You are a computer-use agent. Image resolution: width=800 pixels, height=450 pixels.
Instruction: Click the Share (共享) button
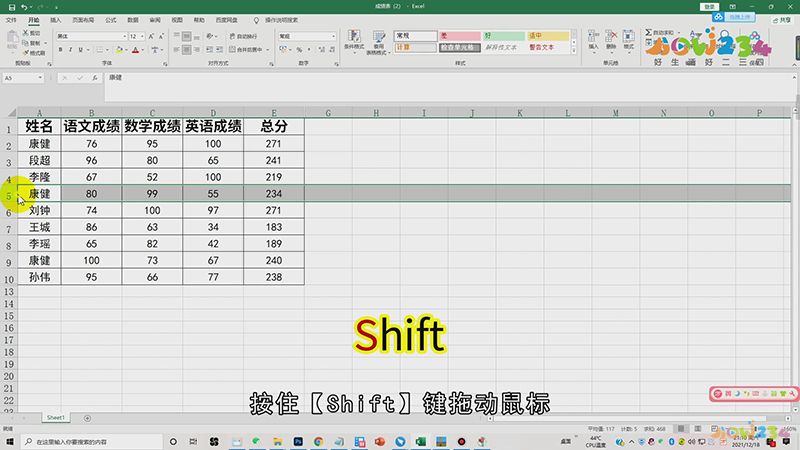[x=782, y=20]
